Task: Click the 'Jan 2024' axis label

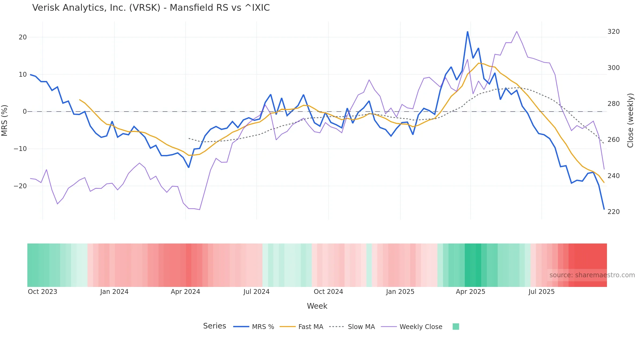Action: (x=114, y=292)
